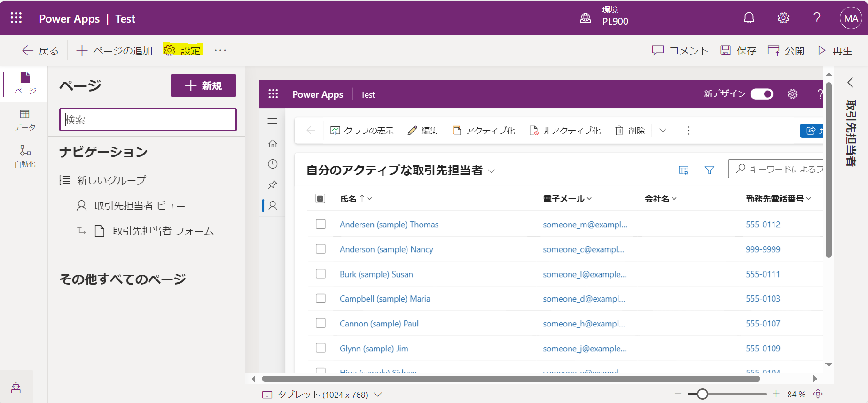Open Andersen (sample) Thomas record link
Image resolution: width=868 pixels, height=403 pixels.
coord(389,225)
